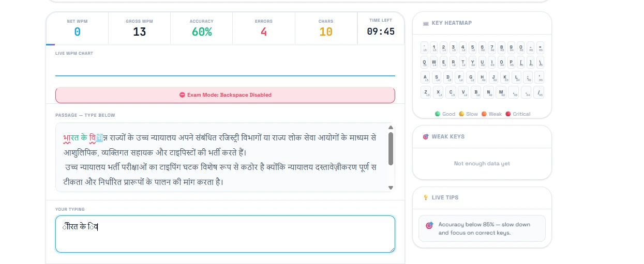The width and height of the screenshot is (644, 264).
Task: Click the Live WPM chart line
Action: click(225, 76)
